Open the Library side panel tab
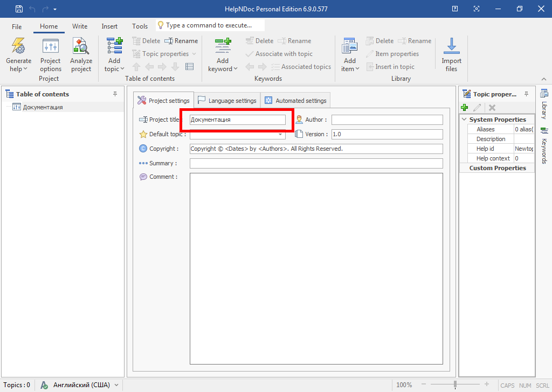Image resolution: width=552 pixels, height=392 pixels. pyautogui.click(x=544, y=104)
